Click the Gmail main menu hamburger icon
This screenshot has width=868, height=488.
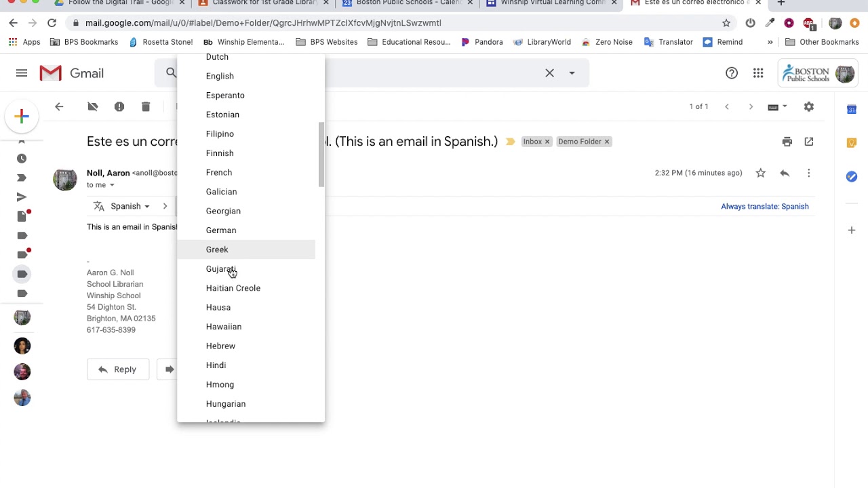pos(22,73)
